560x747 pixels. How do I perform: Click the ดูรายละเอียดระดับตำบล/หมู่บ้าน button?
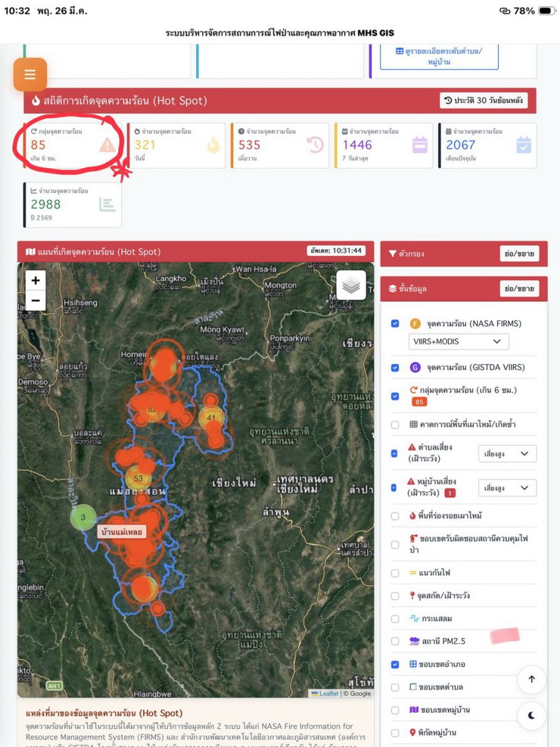coord(439,57)
